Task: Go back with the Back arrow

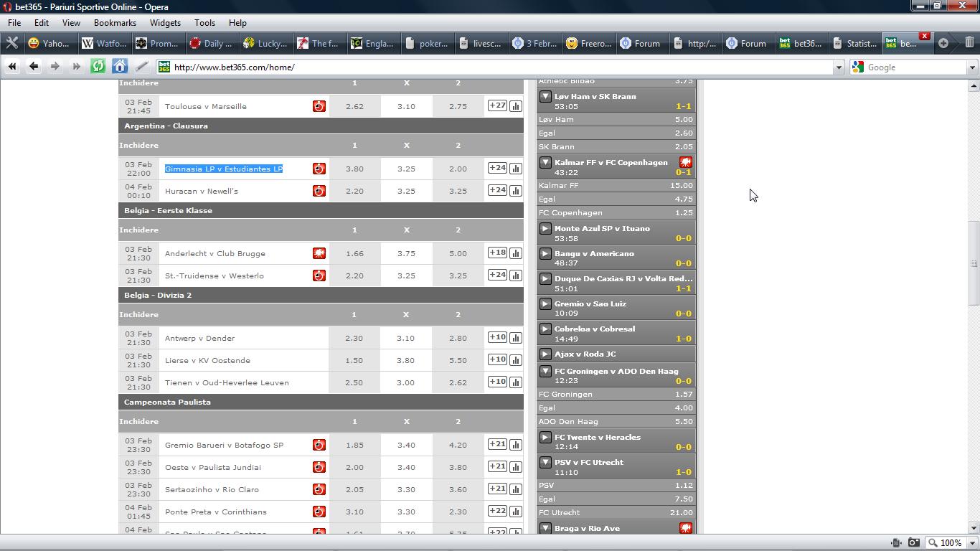Action: [34, 67]
